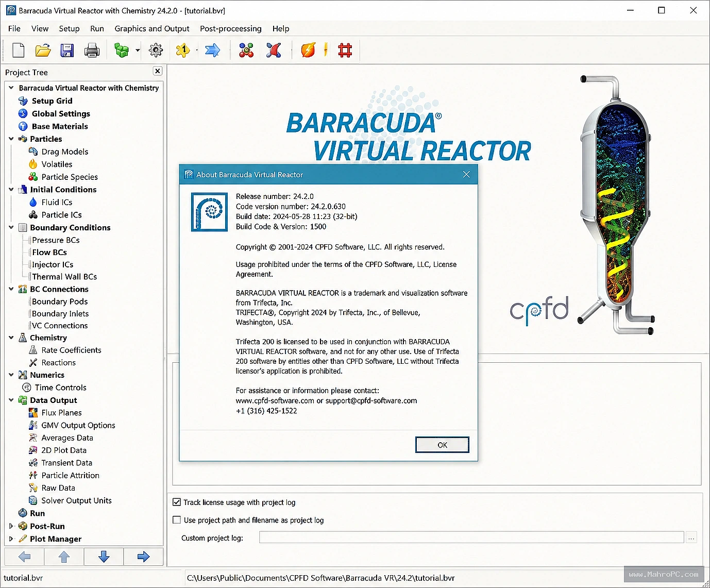Open the Setup menu
The image size is (710, 588).
[69, 29]
